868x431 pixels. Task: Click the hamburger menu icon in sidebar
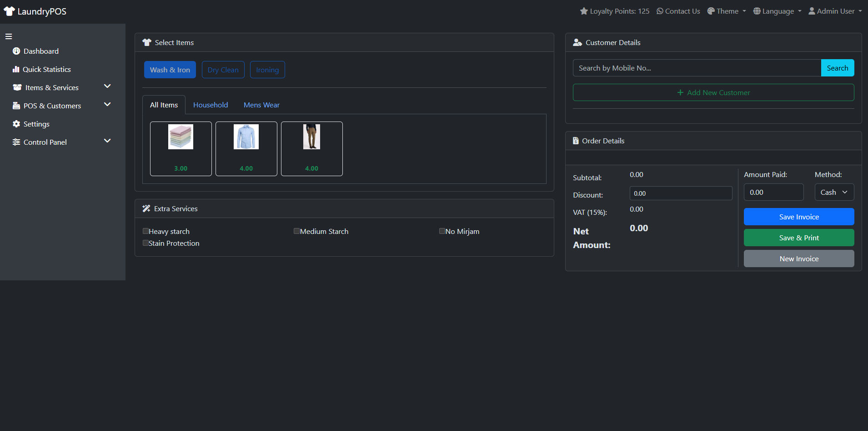click(9, 36)
